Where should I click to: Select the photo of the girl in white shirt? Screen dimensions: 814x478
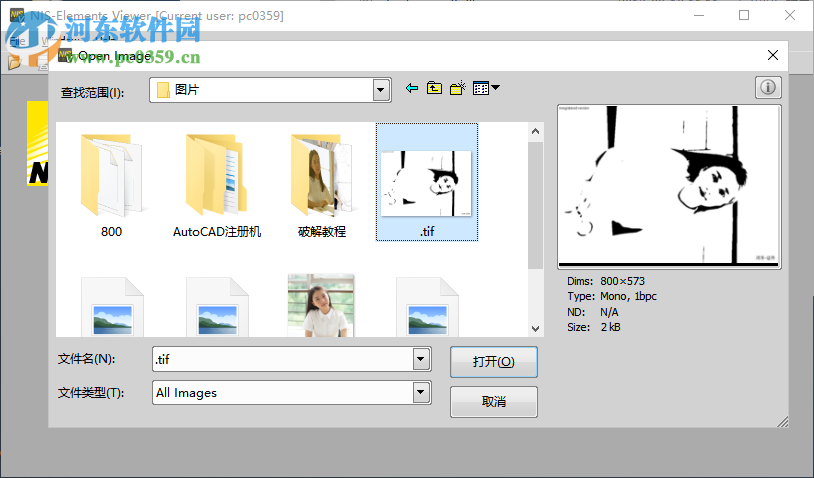(321, 305)
